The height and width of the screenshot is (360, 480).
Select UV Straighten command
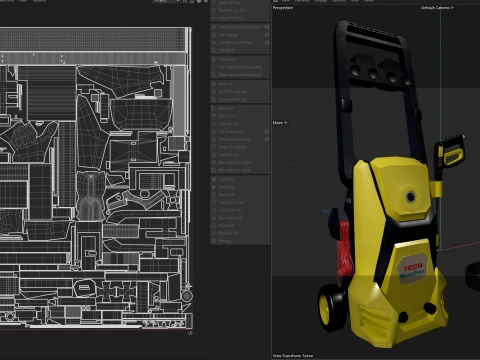click(240, 132)
